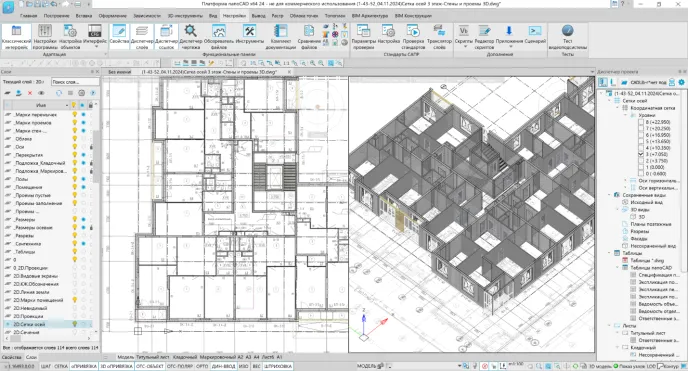This screenshot has width=688, height=371.
Task: Open the Обозреватель файлов panel
Action: pos(219,36)
